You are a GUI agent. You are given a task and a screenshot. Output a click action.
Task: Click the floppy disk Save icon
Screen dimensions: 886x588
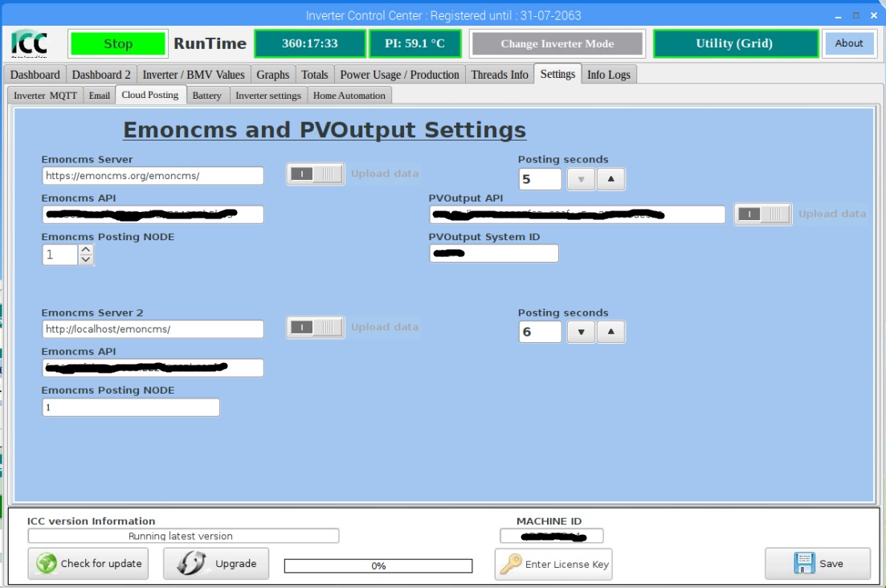(804, 563)
